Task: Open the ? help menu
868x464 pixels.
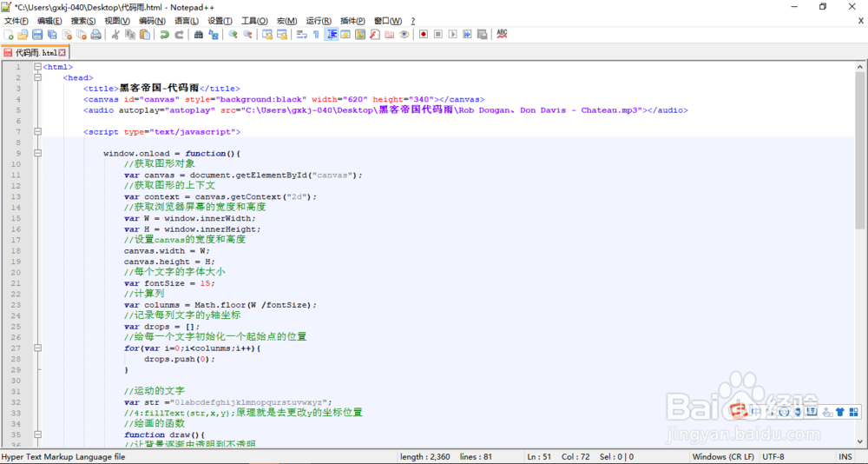Action: pyautogui.click(x=413, y=21)
